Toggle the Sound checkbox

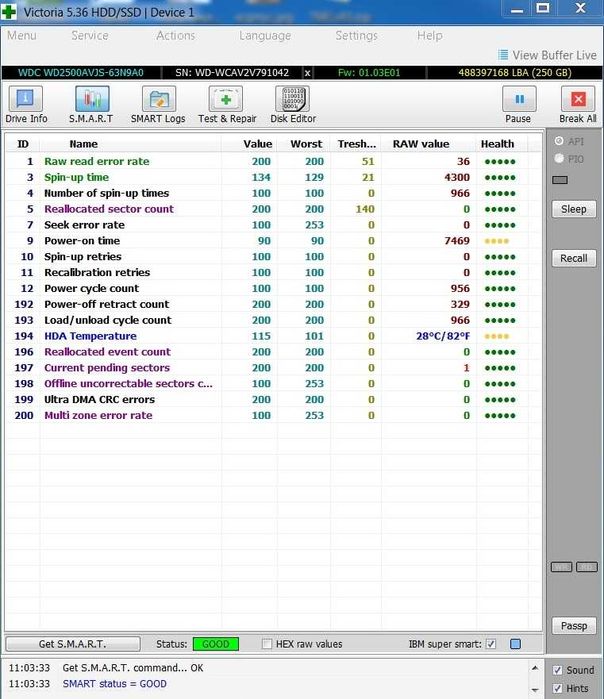557,670
